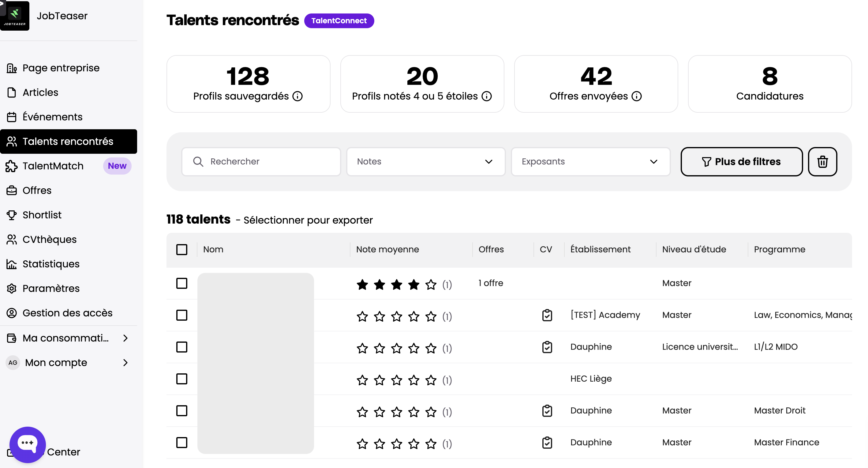Screen dimensions: 868x468
Task: Open the chat support bubble
Action: tap(28, 444)
